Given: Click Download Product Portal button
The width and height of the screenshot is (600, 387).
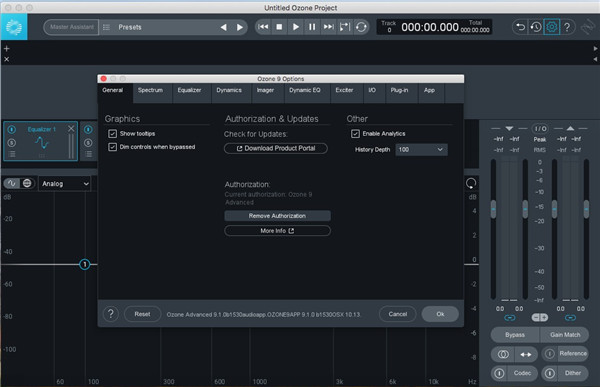Looking at the screenshot, I should 276,149.
